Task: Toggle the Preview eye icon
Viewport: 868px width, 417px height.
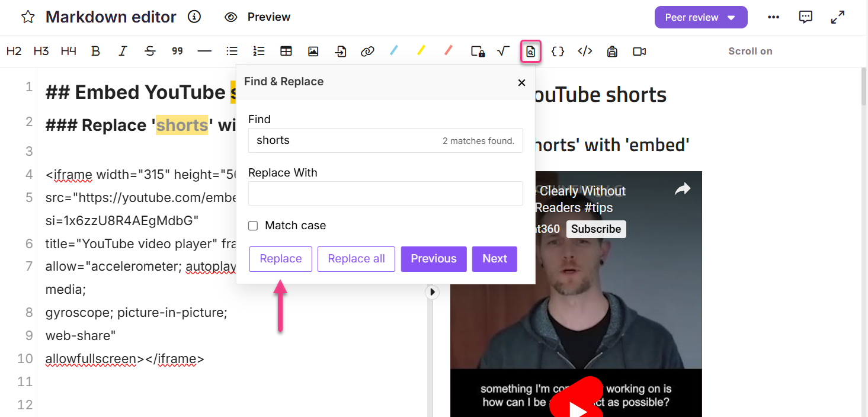Action: coord(230,17)
